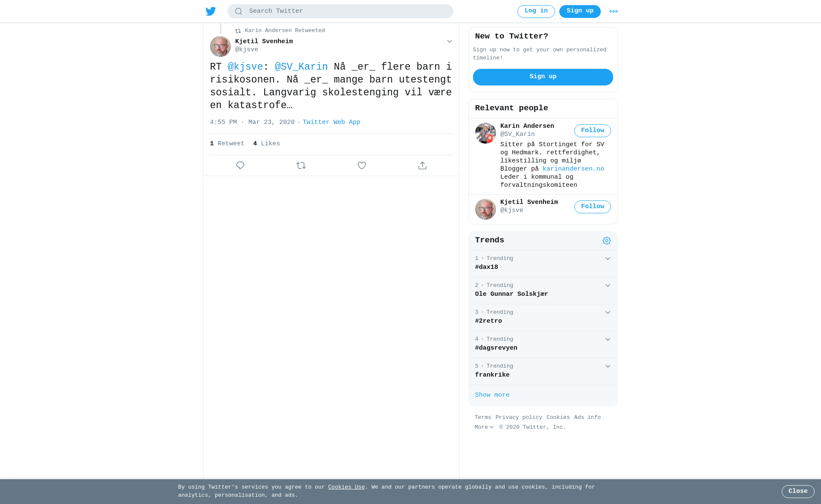Open Trends settings gear icon
The width and height of the screenshot is (821, 504).
click(x=607, y=241)
